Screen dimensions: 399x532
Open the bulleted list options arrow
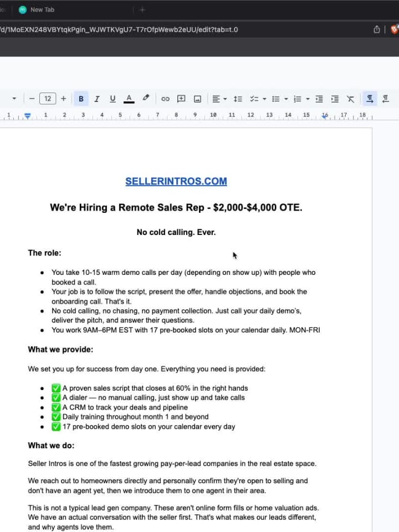[x=286, y=99]
